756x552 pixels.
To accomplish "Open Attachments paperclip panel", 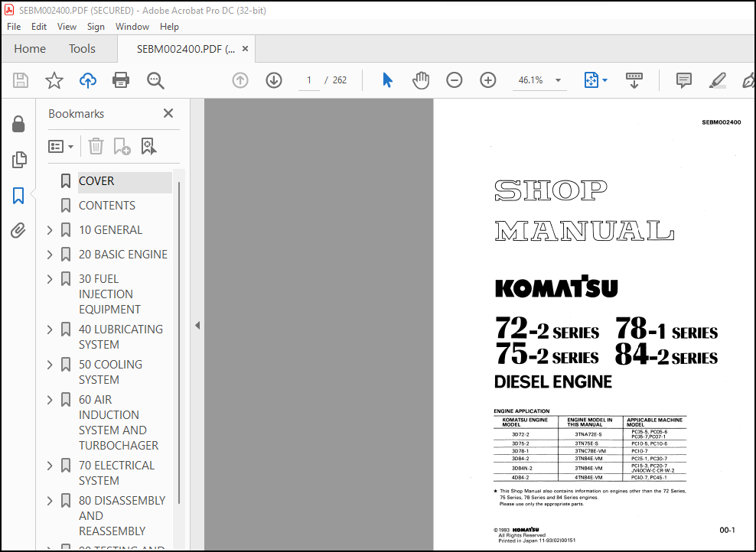I will coord(18,230).
